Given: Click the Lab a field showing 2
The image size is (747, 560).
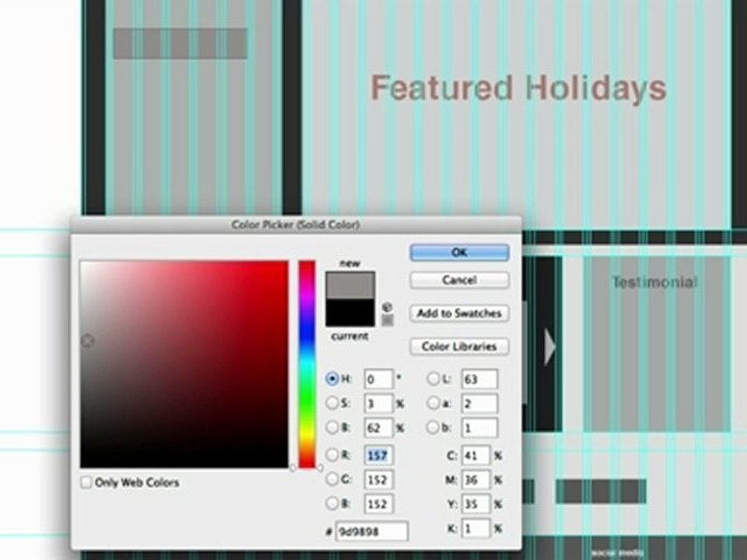Looking at the screenshot, I should [x=480, y=404].
